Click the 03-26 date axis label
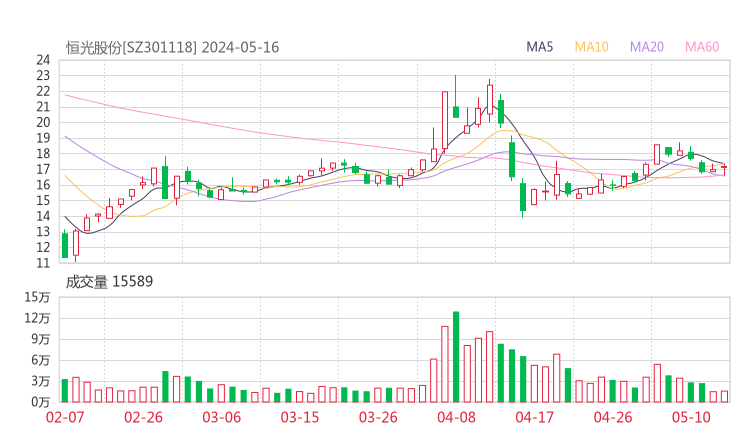Screen dimensions: 740x440 (378, 417)
